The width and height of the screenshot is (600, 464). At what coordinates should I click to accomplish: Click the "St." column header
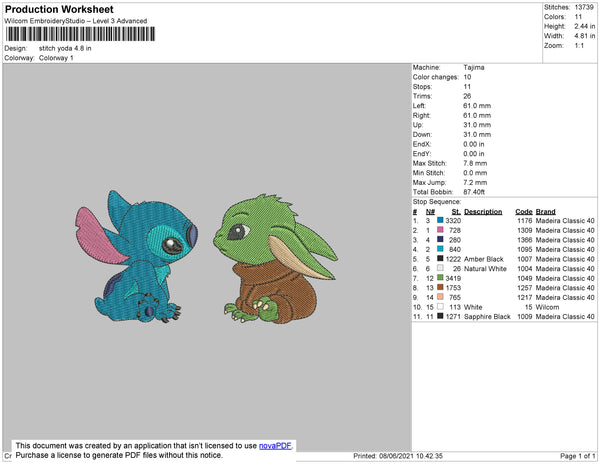click(x=456, y=212)
